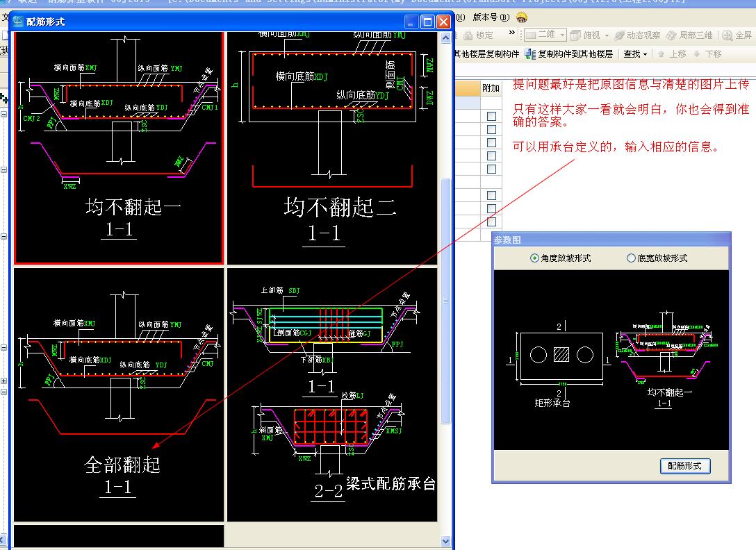Screen dimensions: 756x550
Task: Click the 俯视 cube view button
Action: tap(584, 35)
